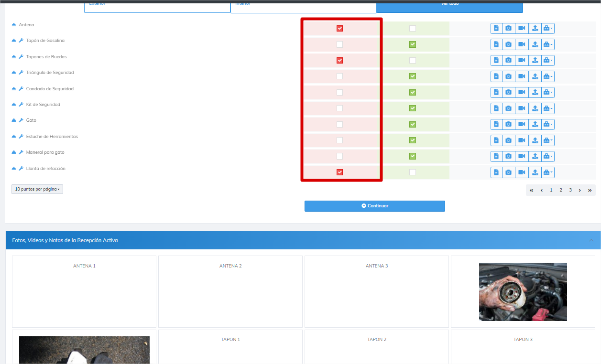Upload a file for Triángulo de Seguridad

(x=535, y=76)
